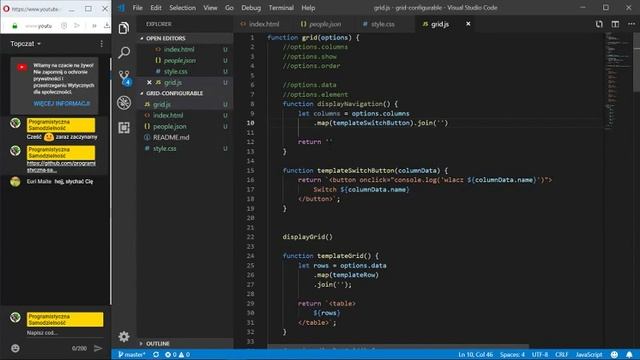The image size is (640, 360).
Task: Click the Open Changes icon in editor toolbar
Action: click(599, 24)
